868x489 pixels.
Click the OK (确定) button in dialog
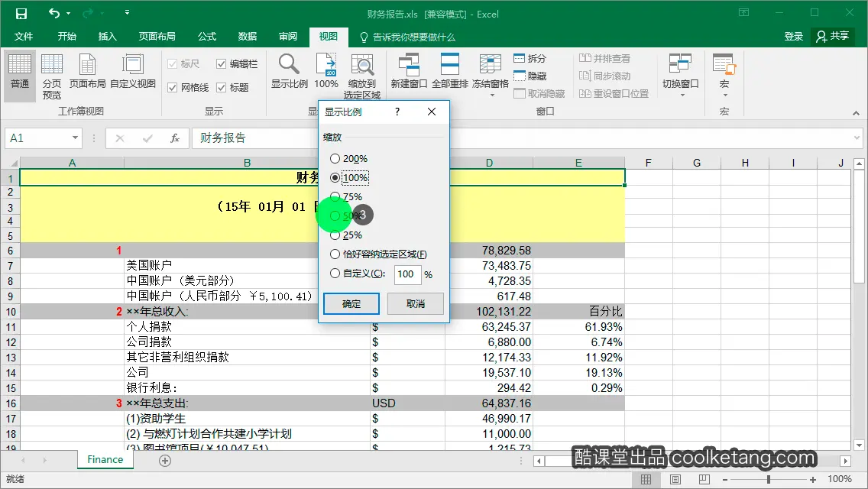[x=351, y=303]
